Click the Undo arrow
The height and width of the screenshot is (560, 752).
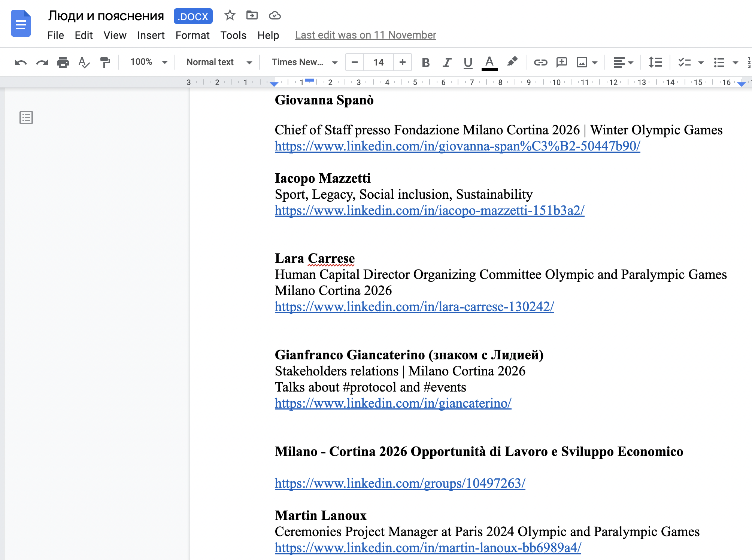click(21, 62)
